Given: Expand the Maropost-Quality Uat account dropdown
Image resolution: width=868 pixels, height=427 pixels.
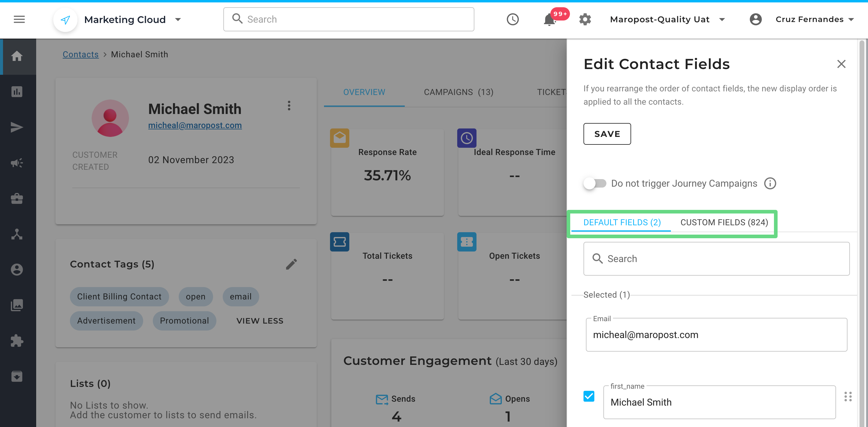Looking at the screenshot, I should 722,20.
